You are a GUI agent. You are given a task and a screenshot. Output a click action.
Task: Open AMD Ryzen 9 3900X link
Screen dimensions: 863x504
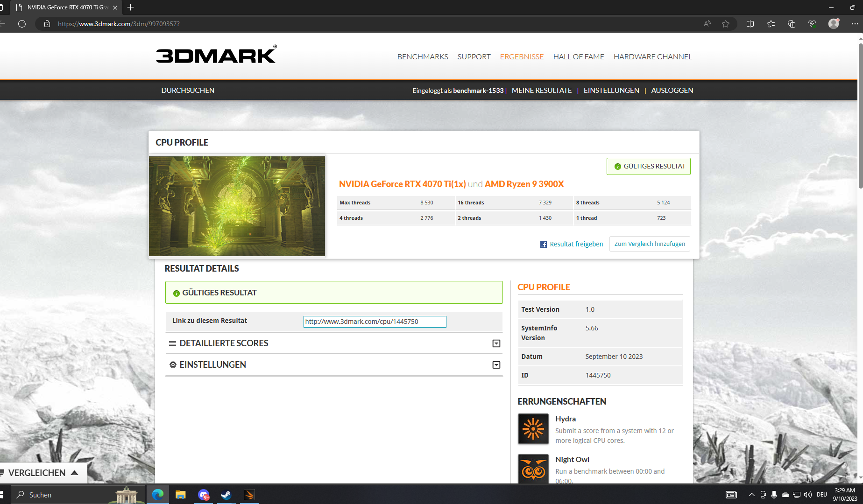(524, 184)
